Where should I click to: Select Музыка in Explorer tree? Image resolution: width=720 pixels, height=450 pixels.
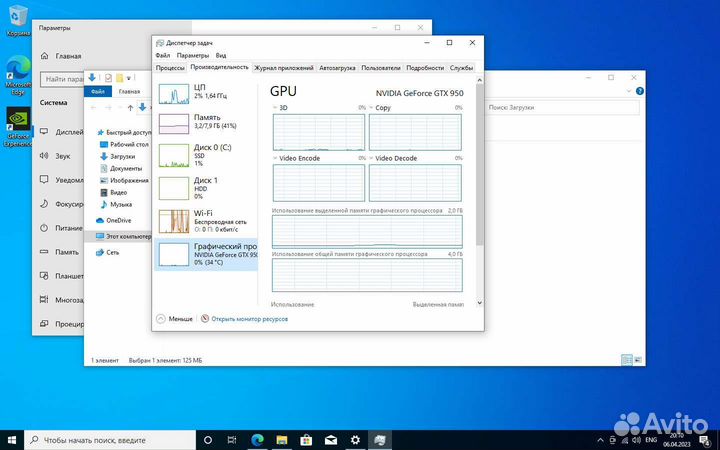116,204
